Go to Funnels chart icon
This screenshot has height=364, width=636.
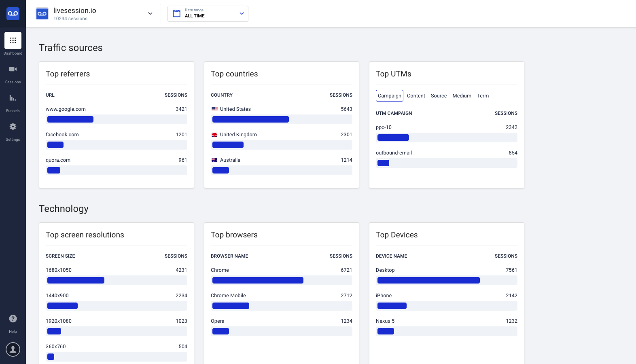pyautogui.click(x=13, y=98)
